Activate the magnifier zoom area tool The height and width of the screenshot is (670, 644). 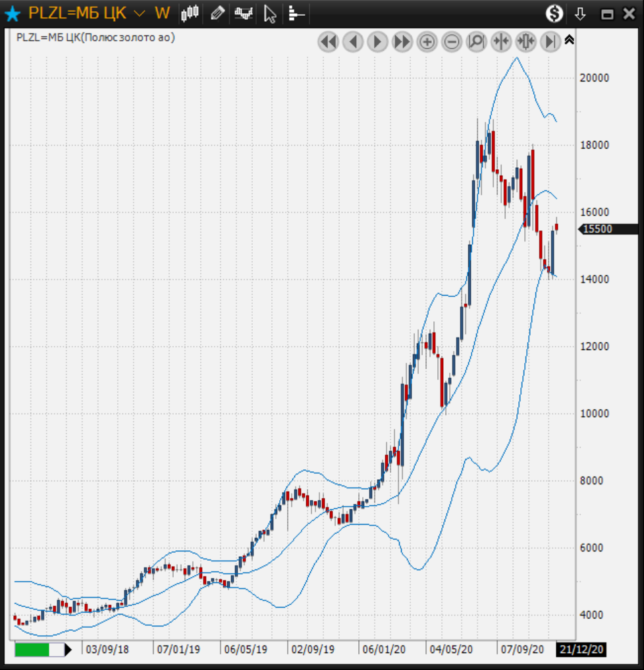point(476,42)
